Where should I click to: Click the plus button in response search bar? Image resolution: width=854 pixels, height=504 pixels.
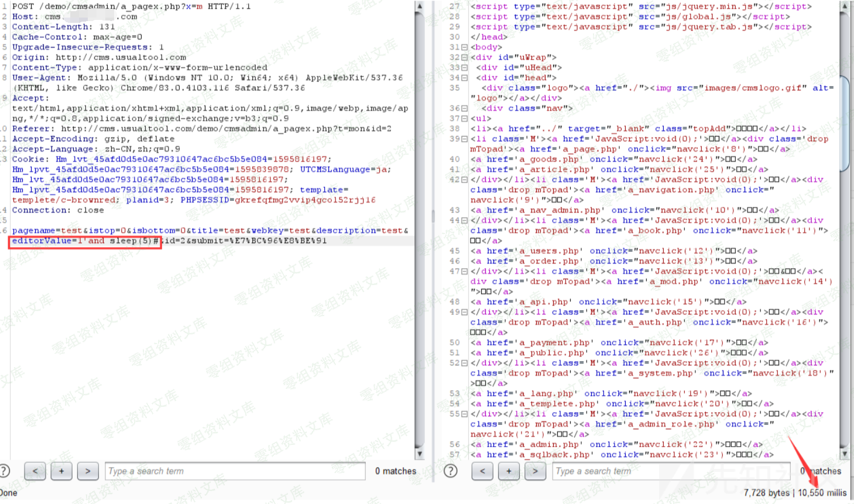click(509, 471)
